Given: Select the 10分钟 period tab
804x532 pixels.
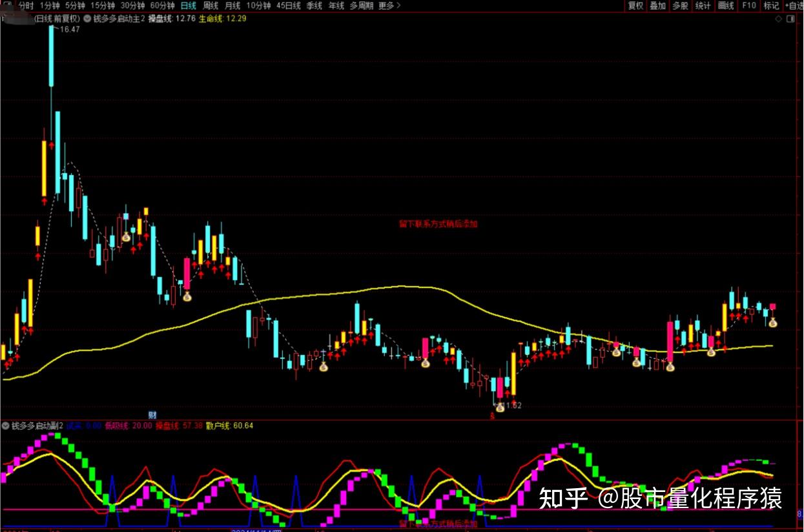Looking at the screenshot, I should [x=258, y=5].
